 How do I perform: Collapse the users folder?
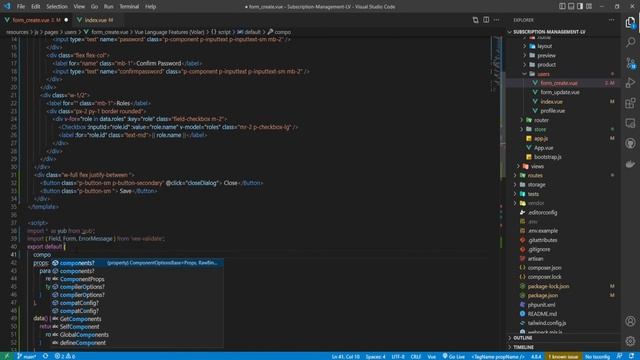[543, 74]
